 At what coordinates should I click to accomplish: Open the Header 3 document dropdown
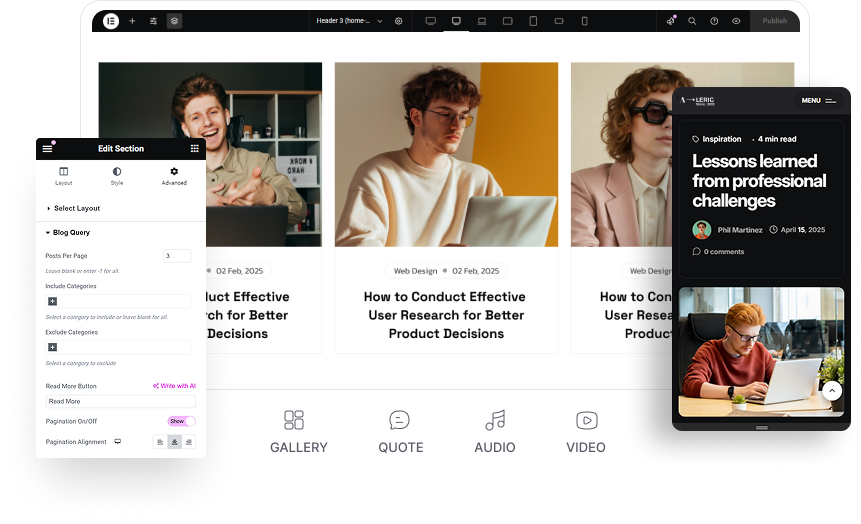[349, 21]
